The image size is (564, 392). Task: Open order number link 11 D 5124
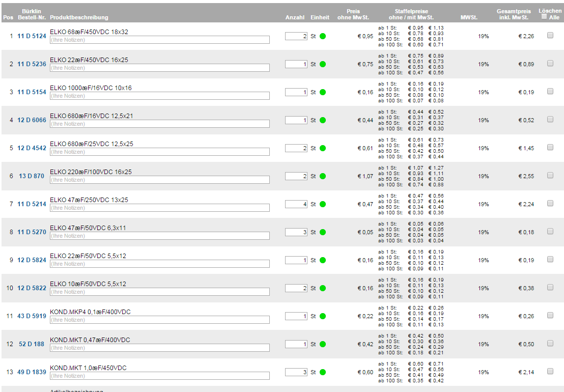pos(32,36)
